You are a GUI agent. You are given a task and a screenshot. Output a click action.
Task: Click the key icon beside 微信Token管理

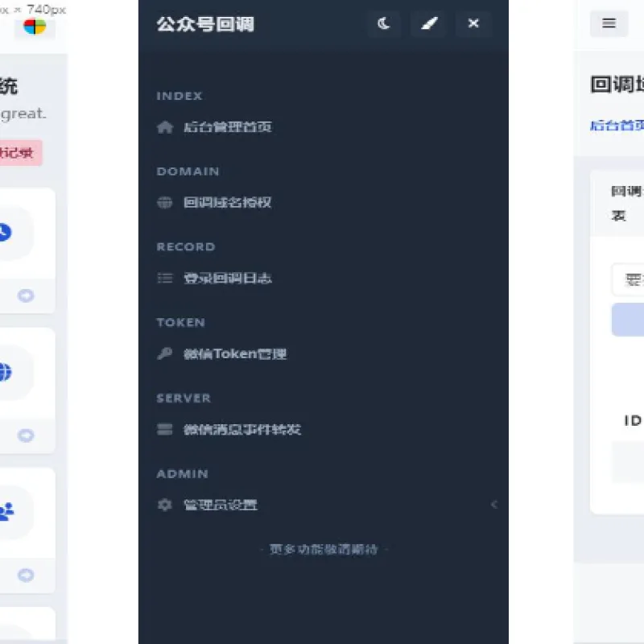click(165, 353)
